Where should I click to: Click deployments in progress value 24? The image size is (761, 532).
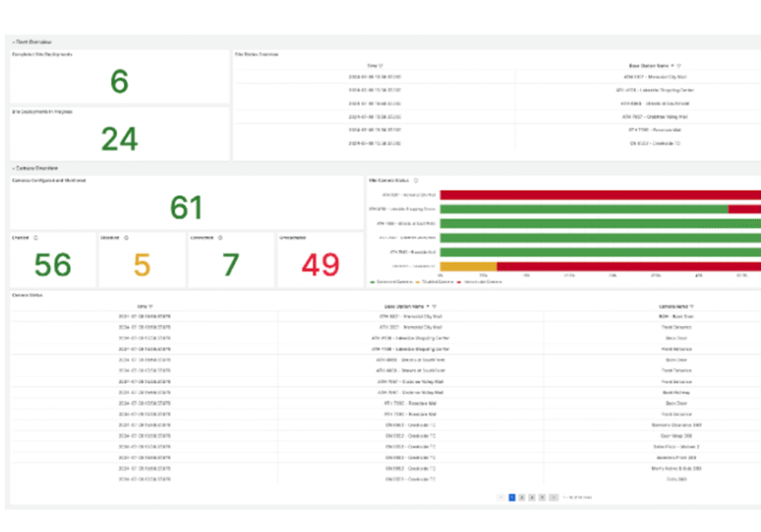point(120,139)
